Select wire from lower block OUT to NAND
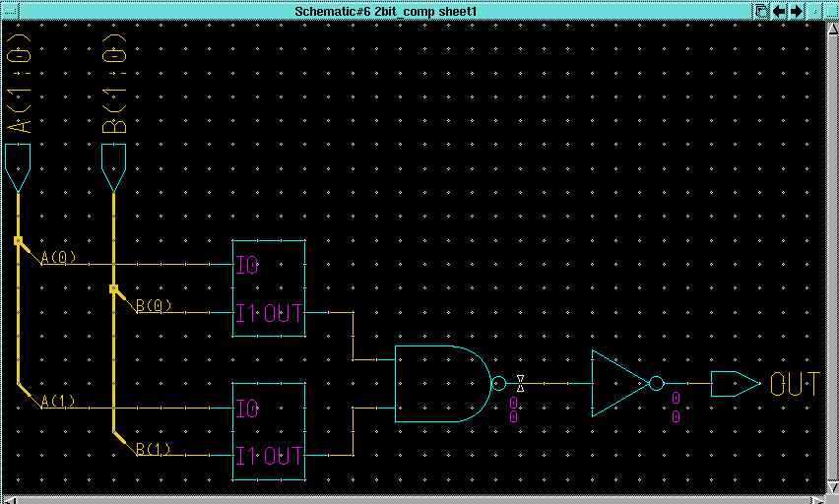Viewport: 839px width, 504px height. 353,431
